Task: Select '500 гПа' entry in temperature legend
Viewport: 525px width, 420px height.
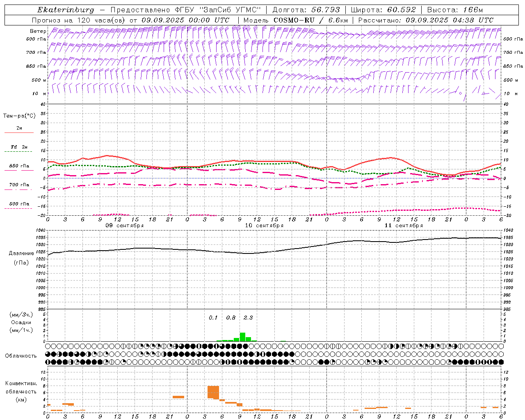Action: point(19,204)
